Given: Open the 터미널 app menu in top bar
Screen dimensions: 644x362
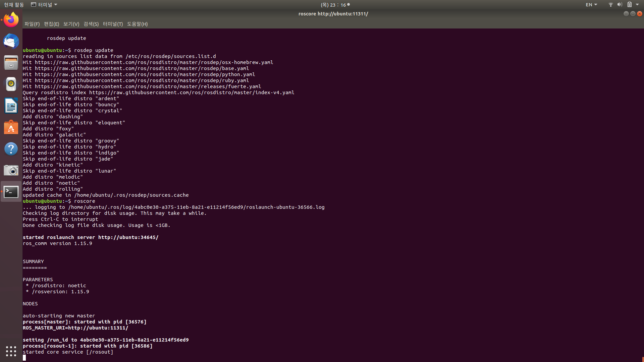Looking at the screenshot, I should [44, 5].
